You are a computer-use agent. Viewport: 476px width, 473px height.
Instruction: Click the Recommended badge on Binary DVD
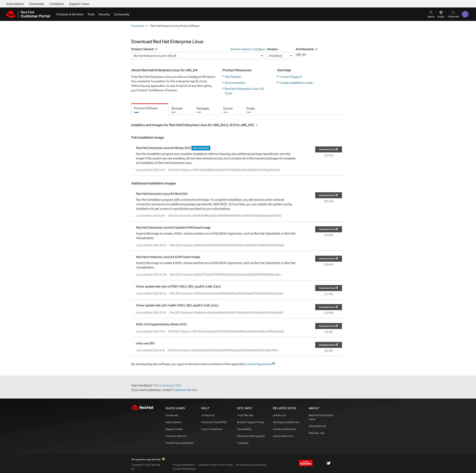pos(200,148)
